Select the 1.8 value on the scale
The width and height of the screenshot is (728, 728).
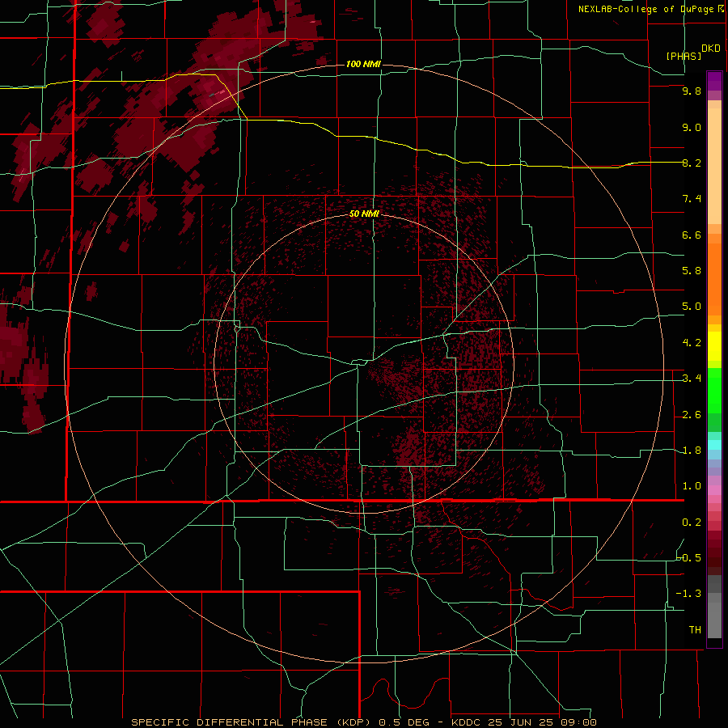692,451
